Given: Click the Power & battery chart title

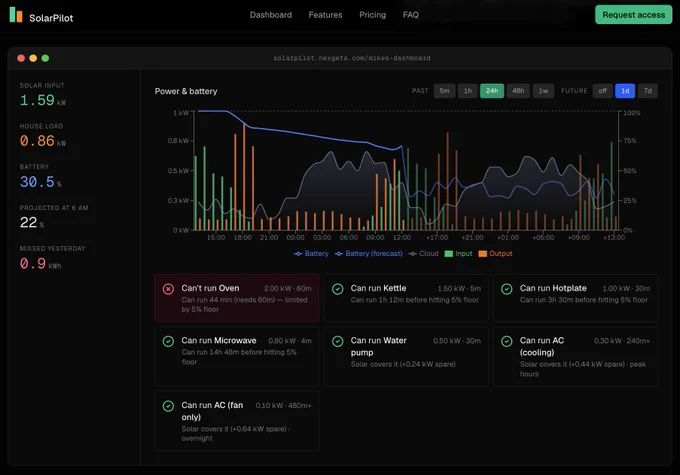Looking at the screenshot, I should (186, 91).
